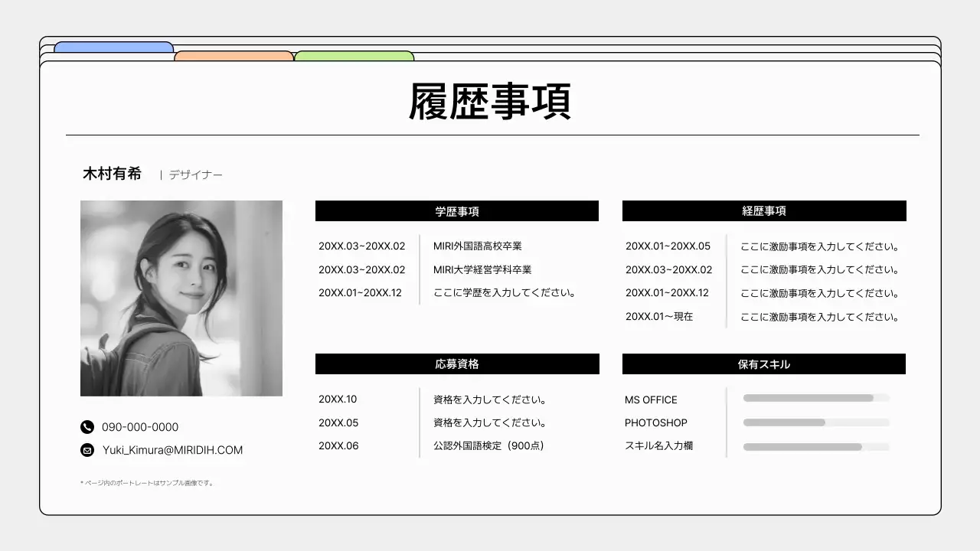Click the 応募資格 section header
This screenshot has width=980, height=551.
457,364
